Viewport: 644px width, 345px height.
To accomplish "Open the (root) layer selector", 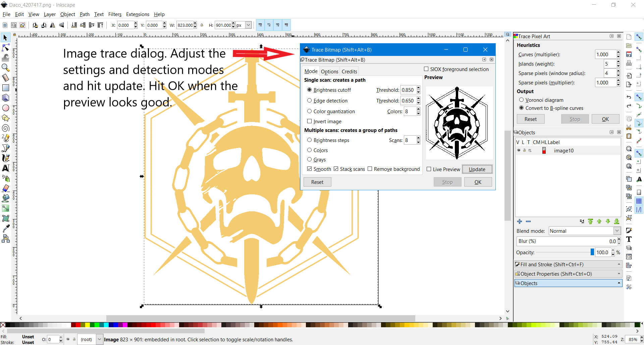I will (x=89, y=339).
